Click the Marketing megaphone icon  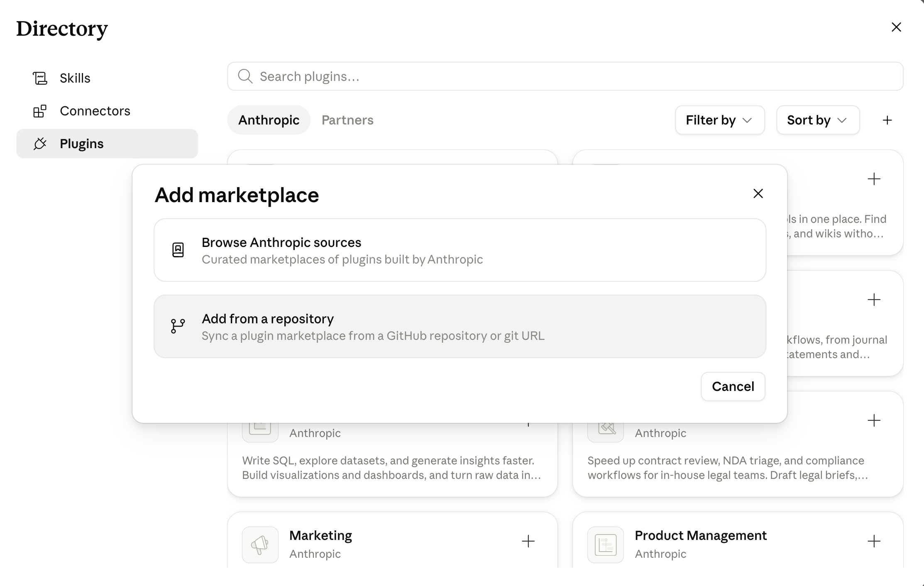pos(260,545)
